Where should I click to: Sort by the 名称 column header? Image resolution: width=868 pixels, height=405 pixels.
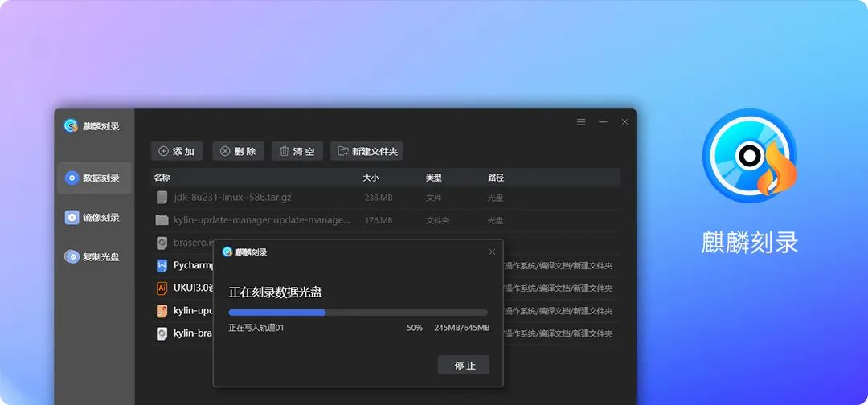click(162, 178)
